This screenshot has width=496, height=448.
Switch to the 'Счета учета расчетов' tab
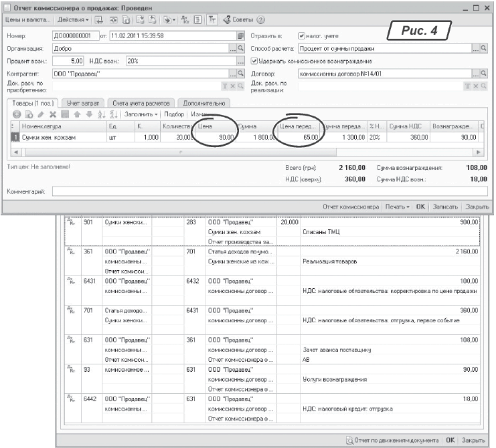pyautogui.click(x=141, y=103)
